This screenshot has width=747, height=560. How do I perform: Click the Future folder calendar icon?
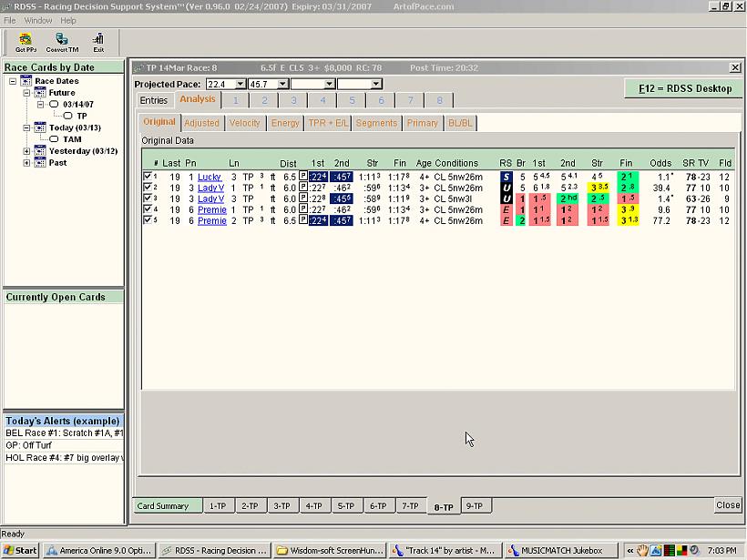pyautogui.click(x=40, y=92)
